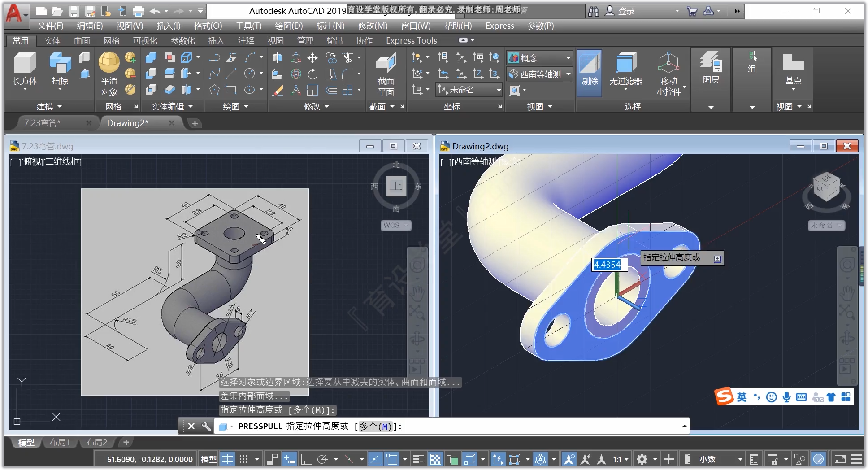The height and width of the screenshot is (470, 868).
Task: Select the Polygon tool in 绘图 panel
Action: point(214,90)
